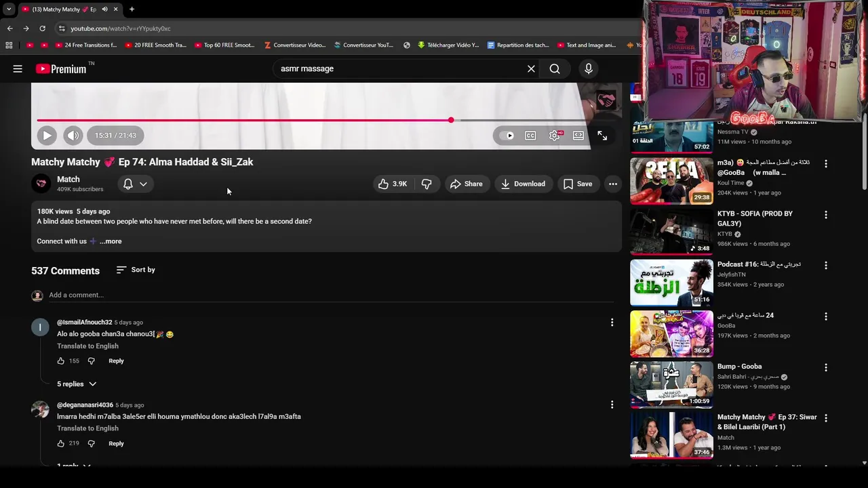Viewport: 868px width, 488px height.
Task: Open KTYB - SOFIA video thumbnail
Action: coord(671,232)
